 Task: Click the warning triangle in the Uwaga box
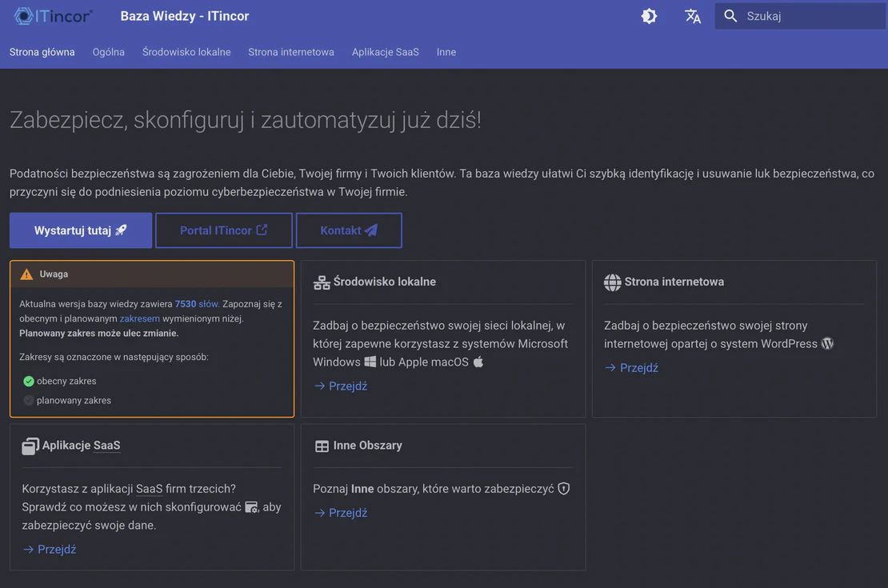26,273
